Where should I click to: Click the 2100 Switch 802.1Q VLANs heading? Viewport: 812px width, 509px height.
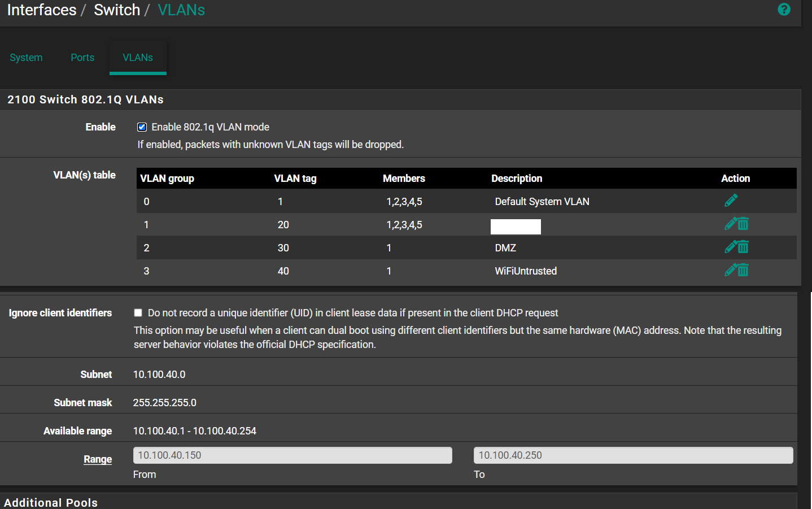(85, 99)
